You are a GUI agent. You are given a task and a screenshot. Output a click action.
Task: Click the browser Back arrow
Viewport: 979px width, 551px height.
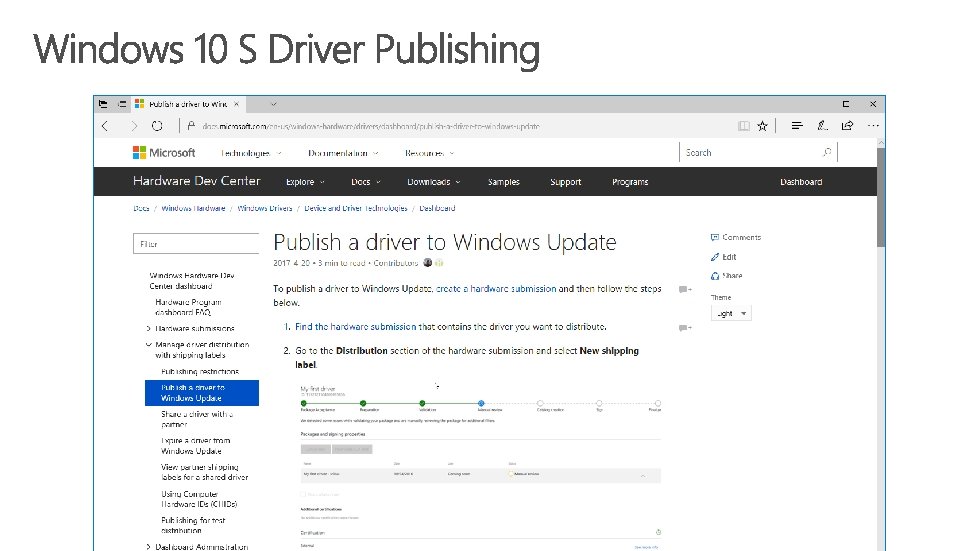click(x=105, y=126)
